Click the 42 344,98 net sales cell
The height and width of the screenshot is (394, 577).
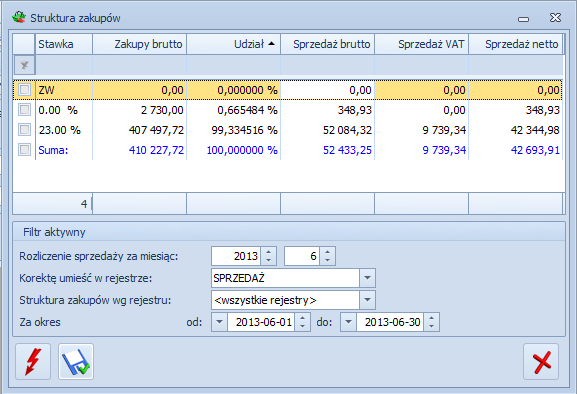tap(516, 129)
